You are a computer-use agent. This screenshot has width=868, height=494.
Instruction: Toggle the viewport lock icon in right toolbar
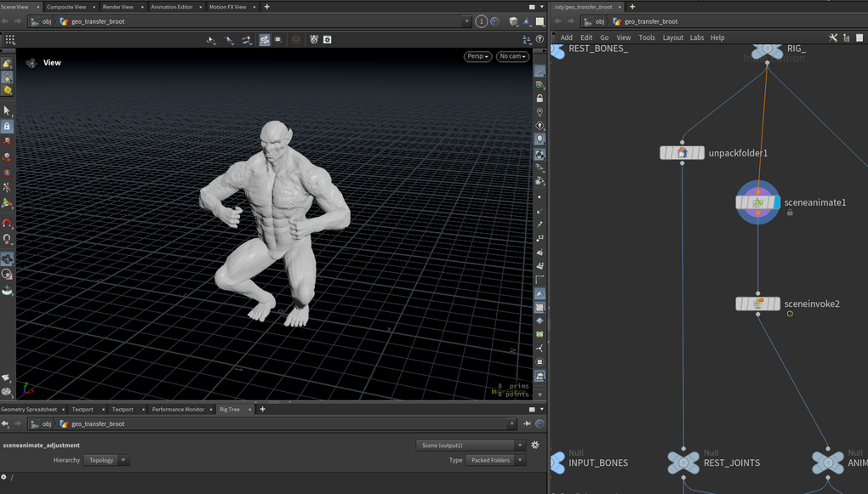540,99
